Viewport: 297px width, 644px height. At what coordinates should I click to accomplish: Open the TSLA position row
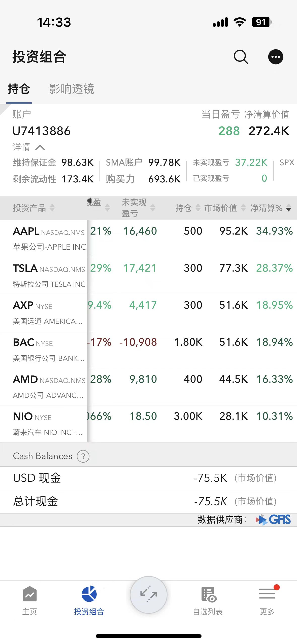(x=148, y=275)
